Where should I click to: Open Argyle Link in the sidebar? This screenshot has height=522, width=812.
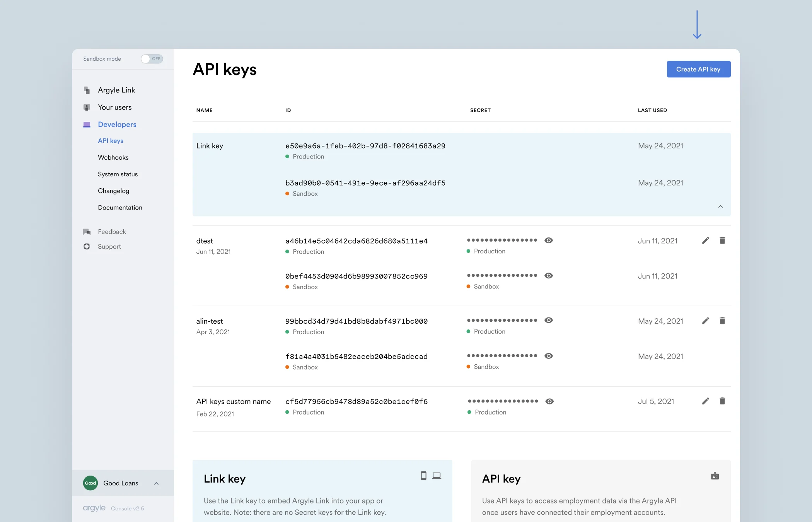click(x=116, y=90)
